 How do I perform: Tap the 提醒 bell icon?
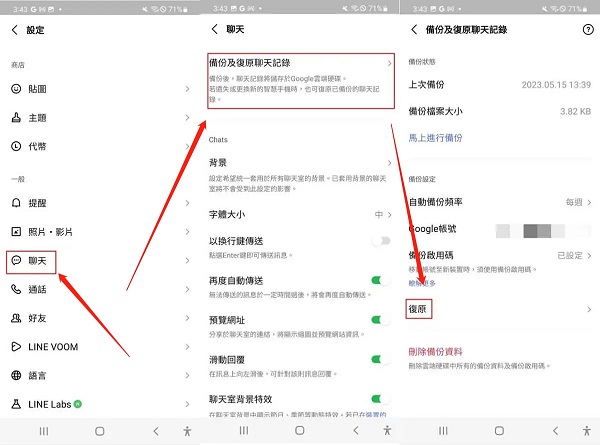pyautogui.click(x=16, y=203)
